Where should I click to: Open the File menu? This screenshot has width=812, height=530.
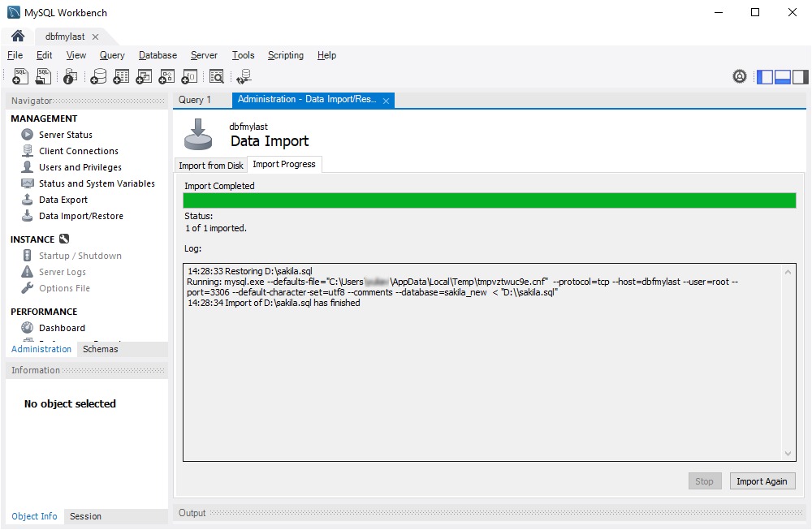click(15, 55)
